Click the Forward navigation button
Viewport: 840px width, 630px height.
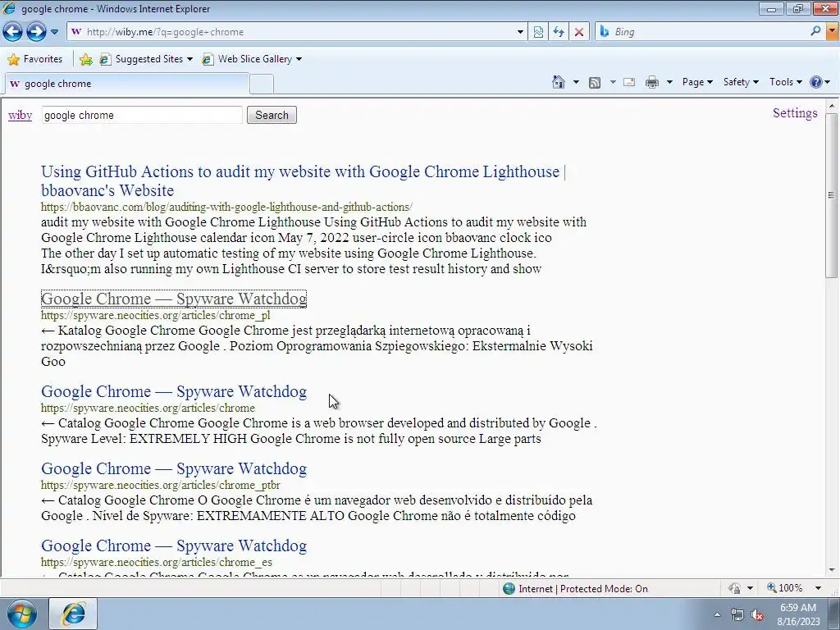point(36,32)
